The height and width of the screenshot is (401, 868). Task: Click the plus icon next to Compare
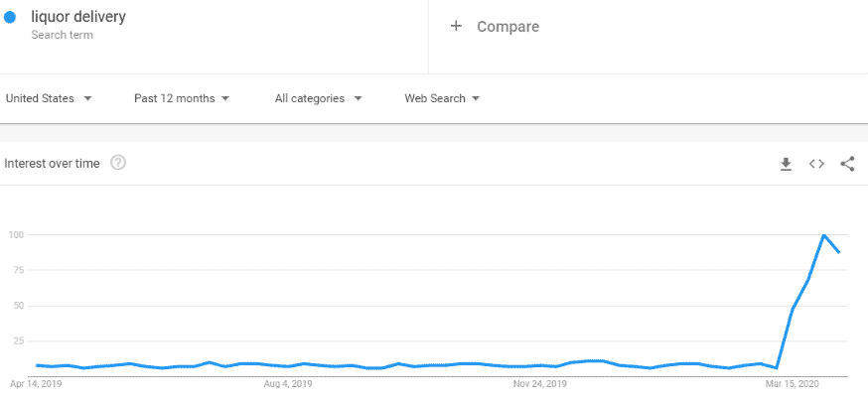tap(456, 26)
